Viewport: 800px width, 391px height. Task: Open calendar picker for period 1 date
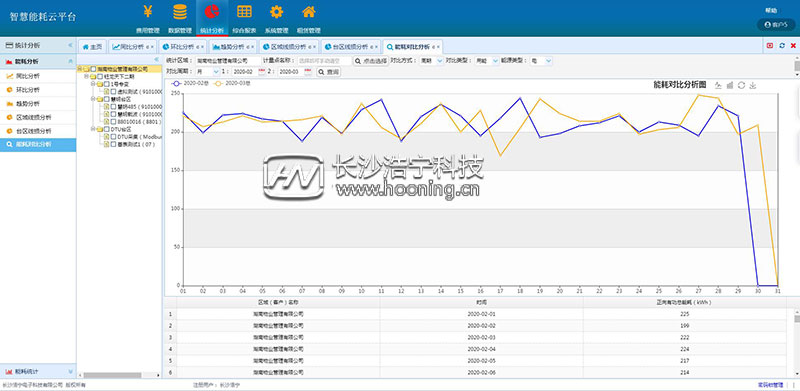coord(262,72)
